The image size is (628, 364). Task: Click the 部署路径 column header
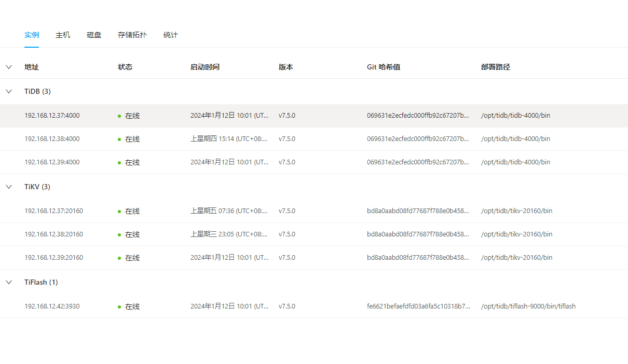pos(496,67)
